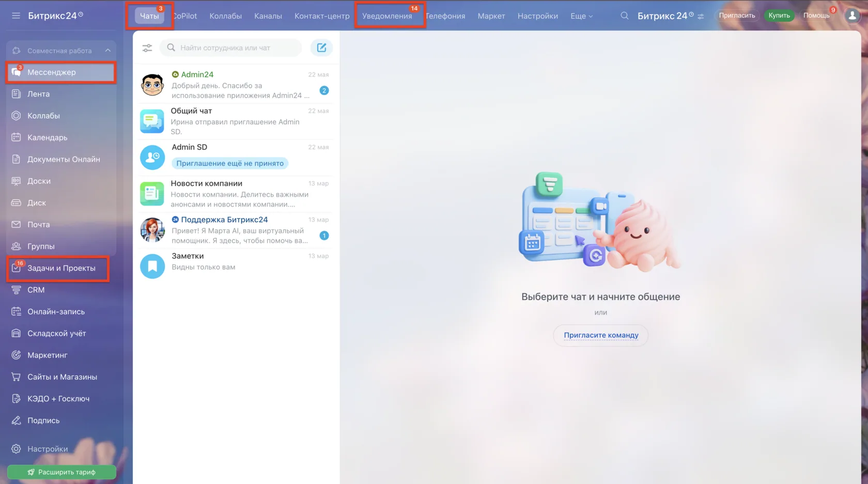The height and width of the screenshot is (484, 868).
Task: Click the Пригласить button
Action: click(x=737, y=15)
